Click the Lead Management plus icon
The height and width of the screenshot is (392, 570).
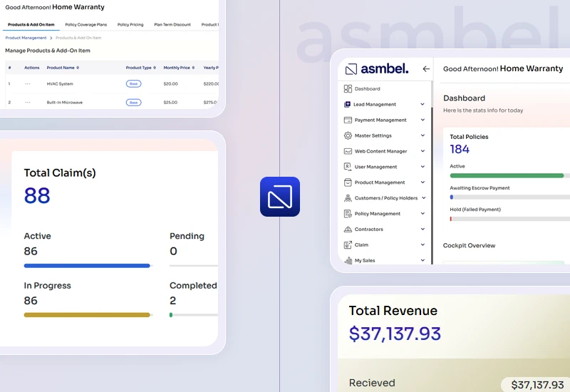(347, 104)
